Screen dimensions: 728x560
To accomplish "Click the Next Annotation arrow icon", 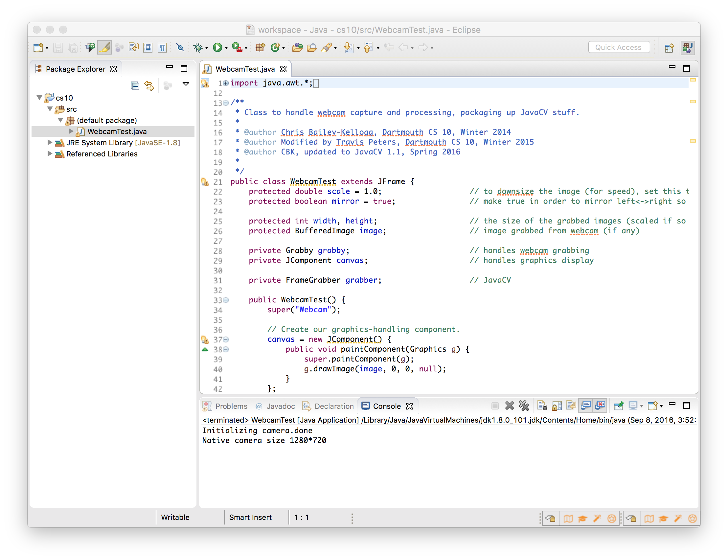I will pyautogui.click(x=348, y=48).
